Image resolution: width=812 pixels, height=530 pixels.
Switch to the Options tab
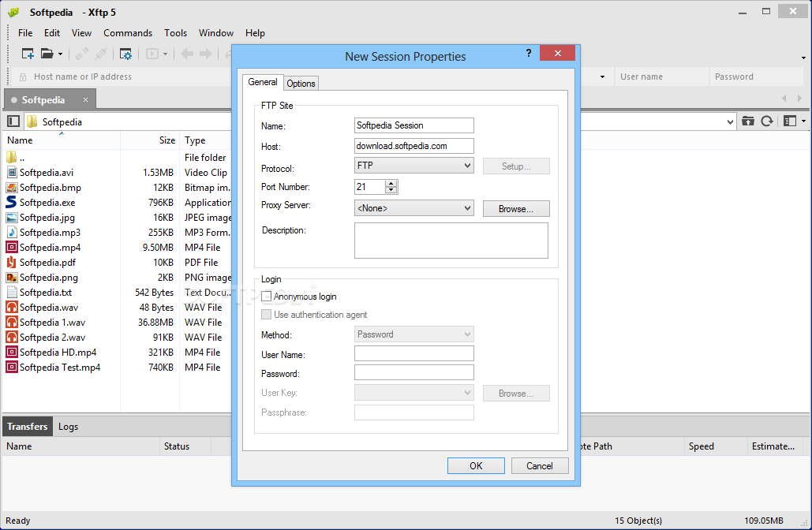301,84
